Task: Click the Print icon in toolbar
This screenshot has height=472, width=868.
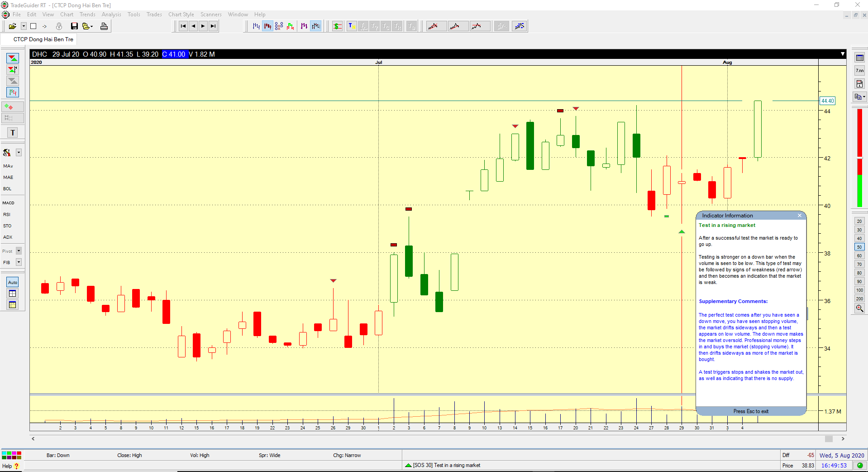Action: (104, 26)
